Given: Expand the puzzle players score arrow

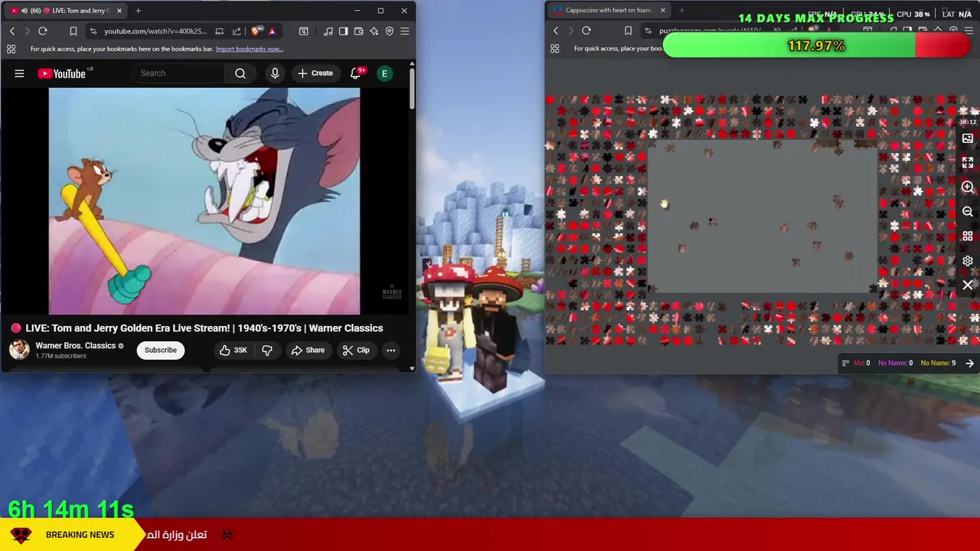Looking at the screenshot, I should tap(970, 364).
